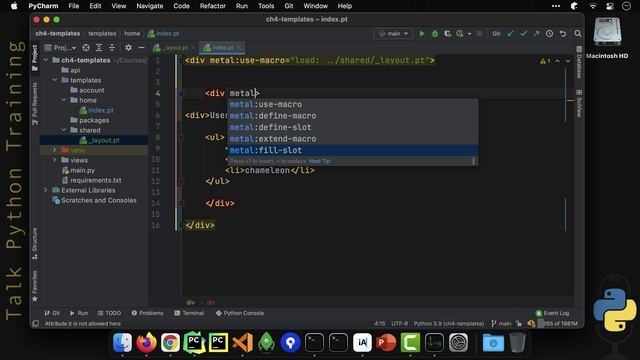This screenshot has height=360, width=640.
Task: Launch Visual Studio Code from the dock
Action: (242, 342)
